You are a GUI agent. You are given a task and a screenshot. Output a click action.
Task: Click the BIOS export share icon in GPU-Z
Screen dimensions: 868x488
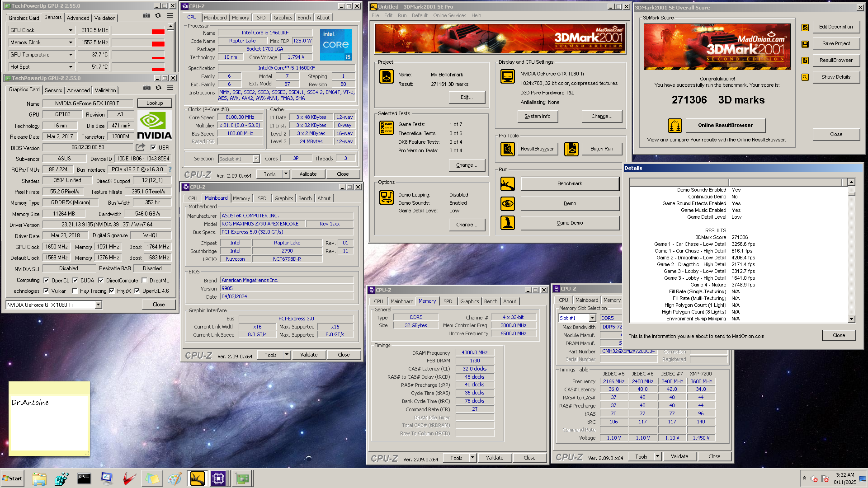pos(141,147)
